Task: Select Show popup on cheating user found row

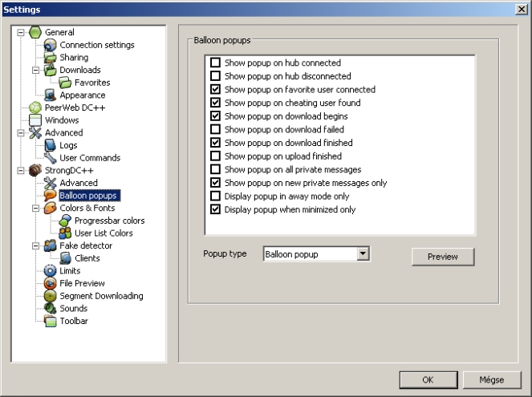Action: tap(292, 103)
